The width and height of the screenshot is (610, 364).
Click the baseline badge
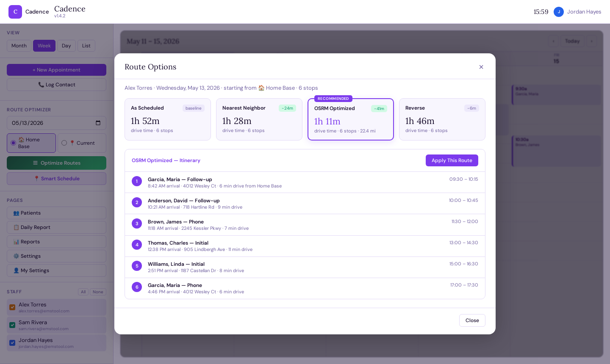[x=194, y=108]
